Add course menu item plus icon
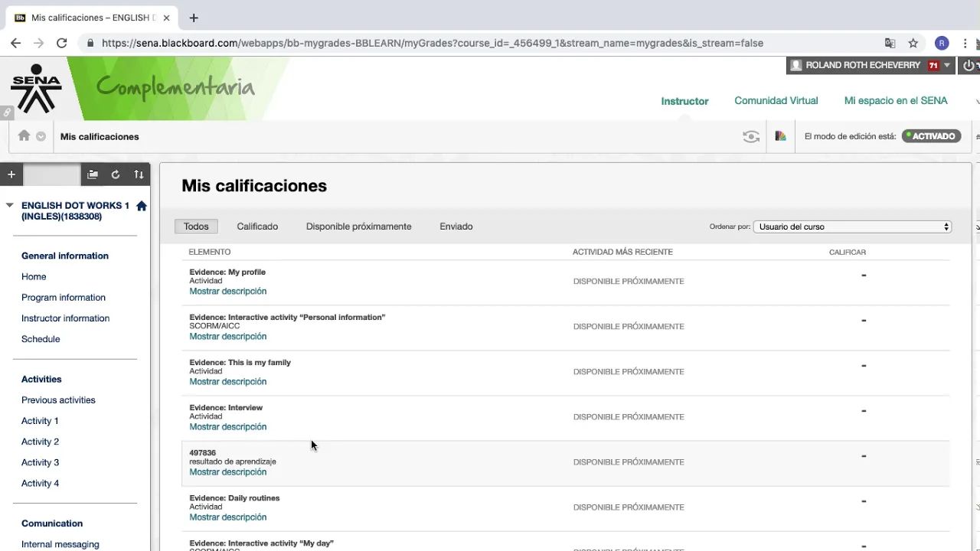 pos(11,174)
